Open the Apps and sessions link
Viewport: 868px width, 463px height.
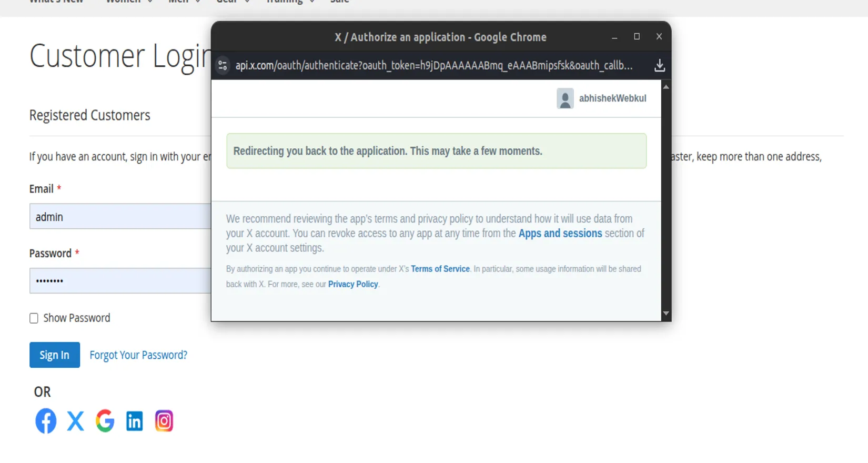(560, 233)
